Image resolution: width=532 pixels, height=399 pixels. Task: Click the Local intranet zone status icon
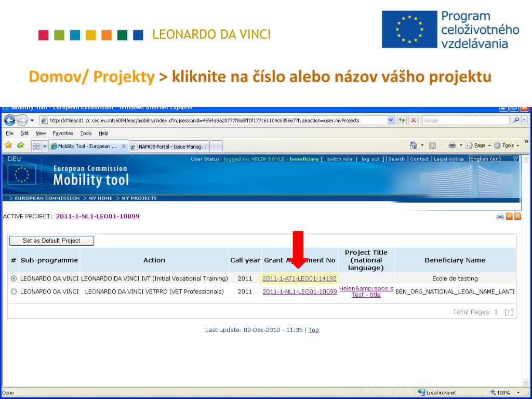pyautogui.click(x=422, y=392)
